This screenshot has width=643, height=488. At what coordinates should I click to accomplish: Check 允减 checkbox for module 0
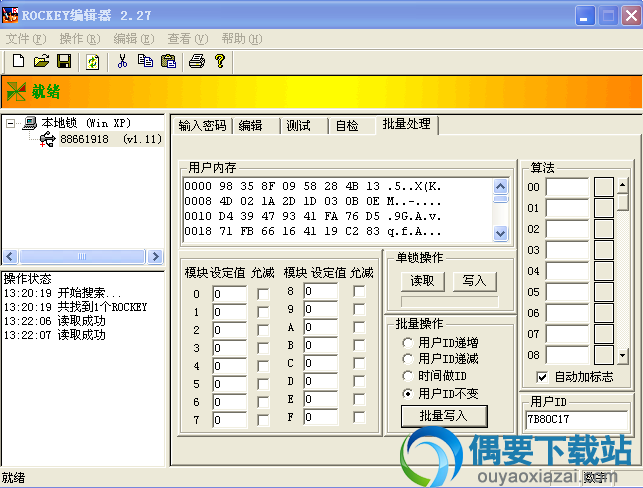(x=263, y=294)
